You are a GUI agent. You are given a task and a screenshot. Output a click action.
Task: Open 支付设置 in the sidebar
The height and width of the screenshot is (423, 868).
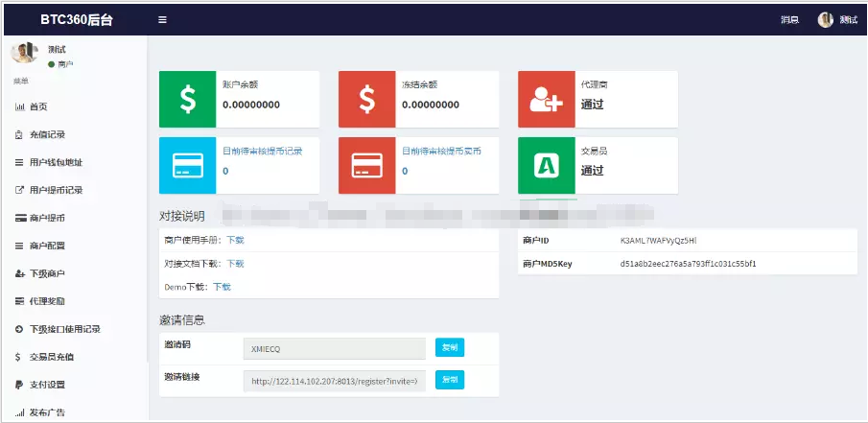(x=47, y=385)
